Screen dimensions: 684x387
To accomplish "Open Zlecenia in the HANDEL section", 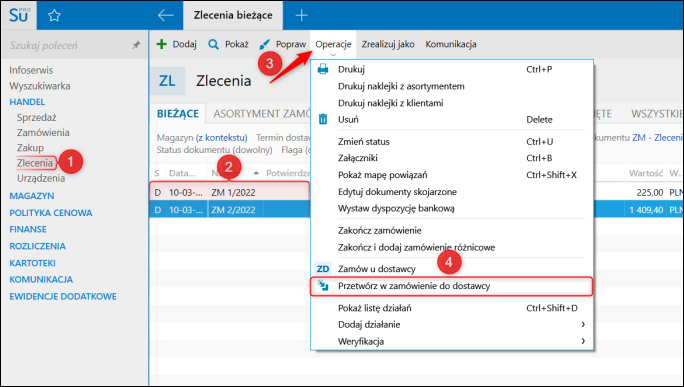I will [x=35, y=163].
